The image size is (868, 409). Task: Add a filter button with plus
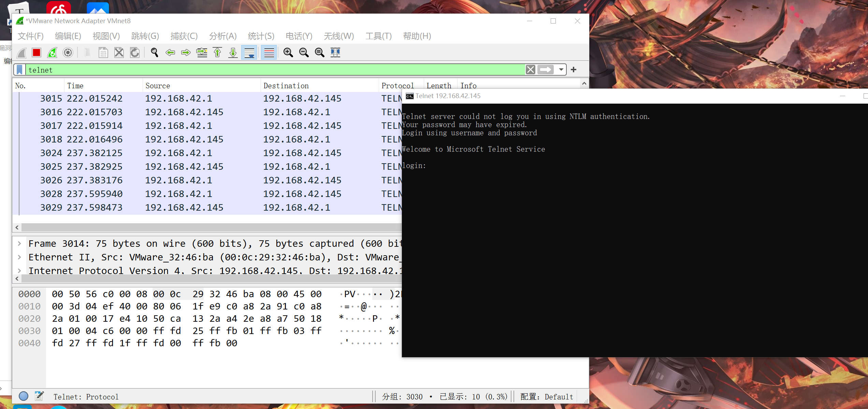[574, 70]
